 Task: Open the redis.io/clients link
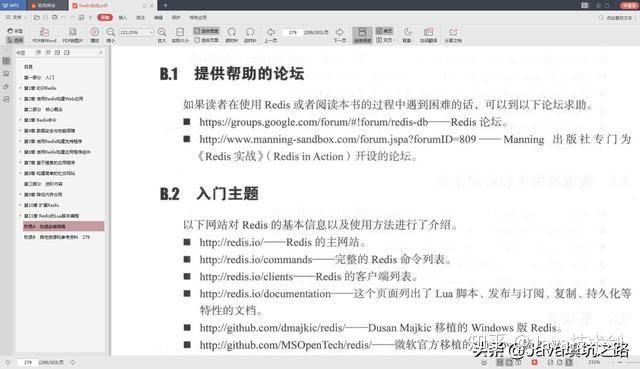(246, 277)
